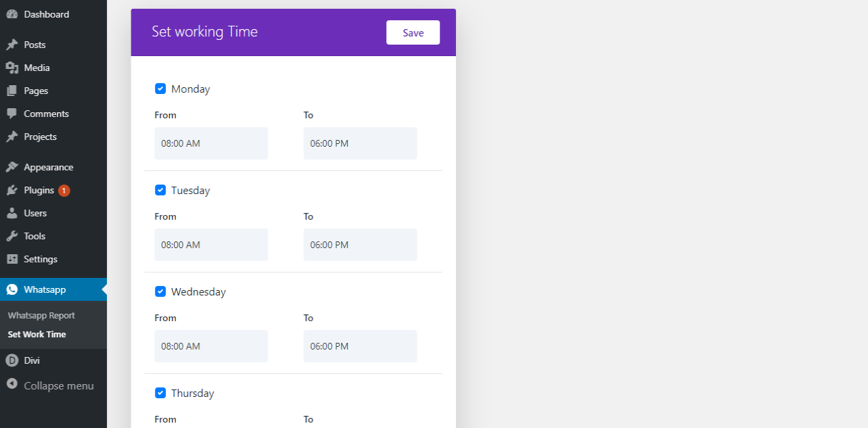The width and height of the screenshot is (868, 428).
Task: Click the Comments speech bubble icon
Action: (x=12, y=114)
